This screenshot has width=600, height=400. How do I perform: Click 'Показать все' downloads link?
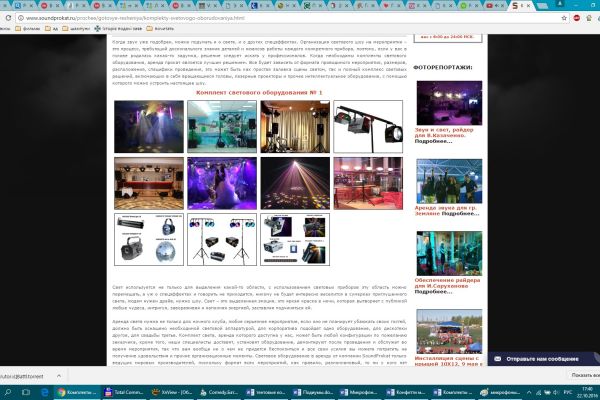tap(585, 376)
